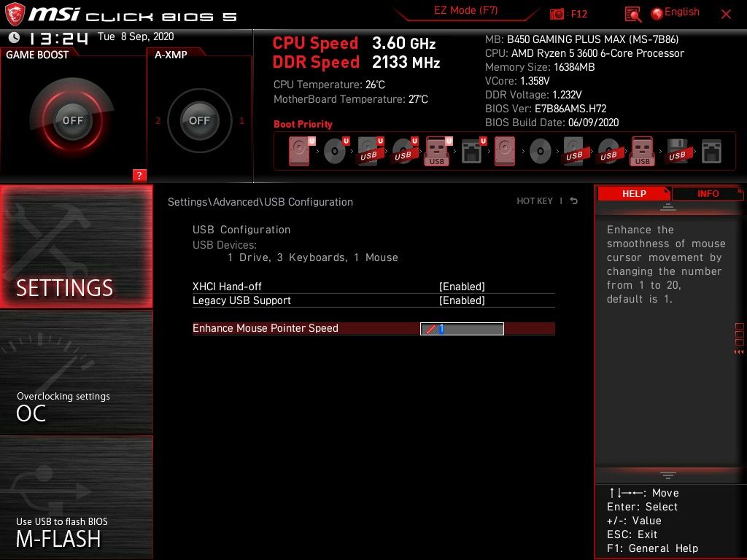Screen dimensions: 747x560
Task: Select the UEFI USB key boot icon
Action: click(x=438, y=152)
